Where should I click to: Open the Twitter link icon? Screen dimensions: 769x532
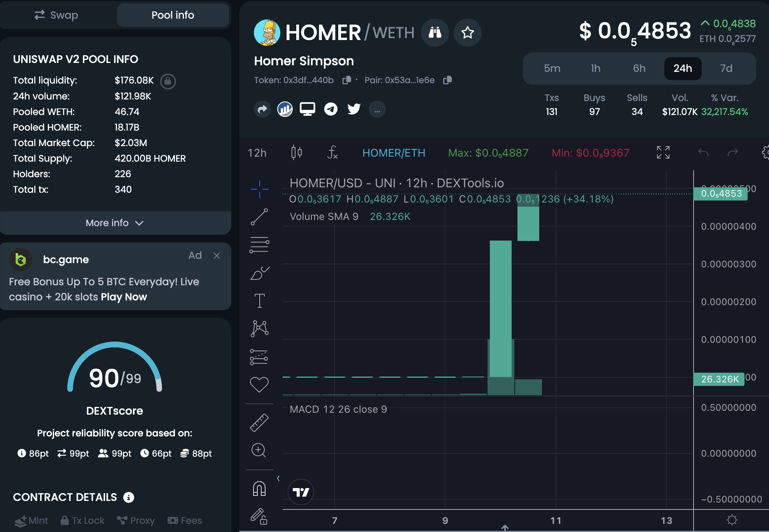pyautogui.click(x=354, y=109)
